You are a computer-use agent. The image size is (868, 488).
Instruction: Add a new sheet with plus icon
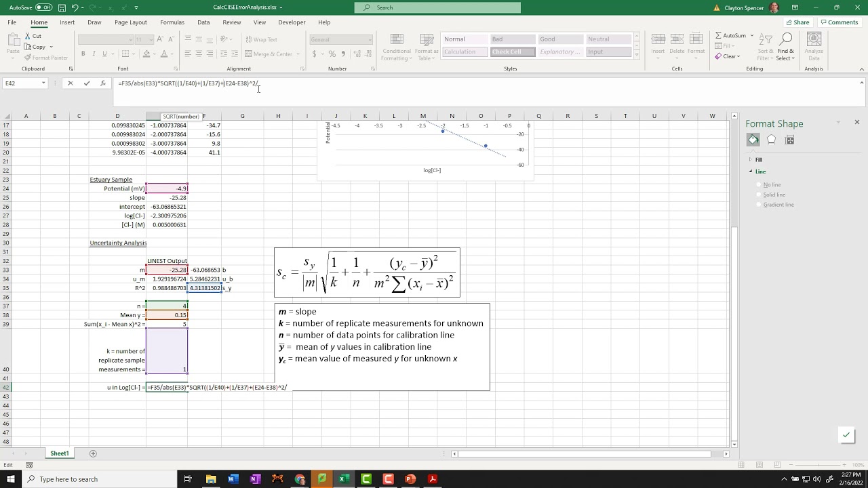(93, 453)
